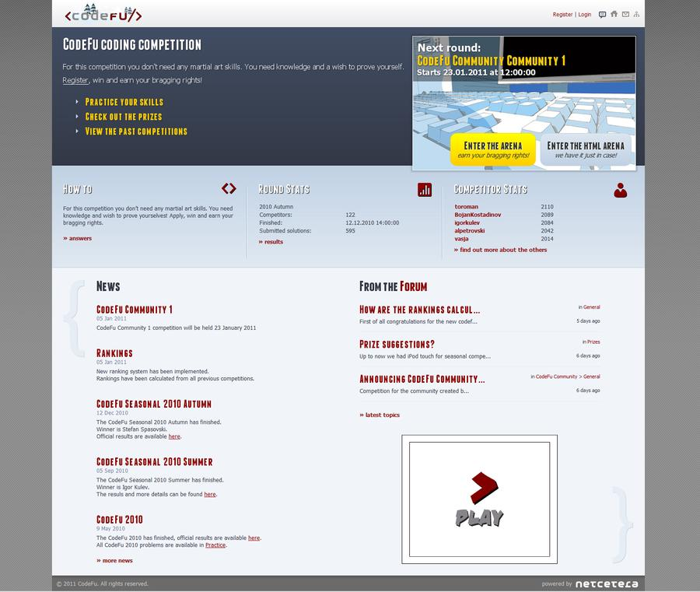This screenshot has width=700, height=592.
Task: Click 'here' link in CodeFu 2010 news
Action: pos(254,538)
